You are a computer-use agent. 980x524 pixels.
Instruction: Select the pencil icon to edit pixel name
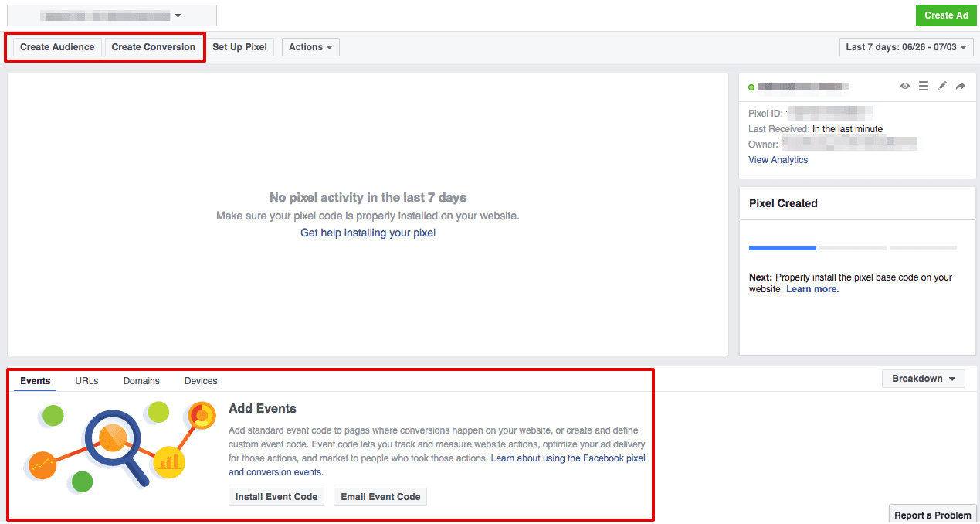click(942, 86)
